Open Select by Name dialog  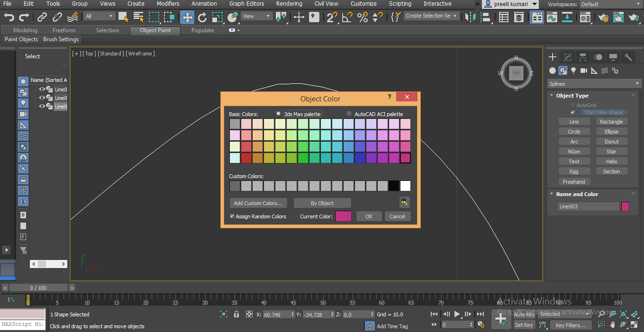(137, 17)
